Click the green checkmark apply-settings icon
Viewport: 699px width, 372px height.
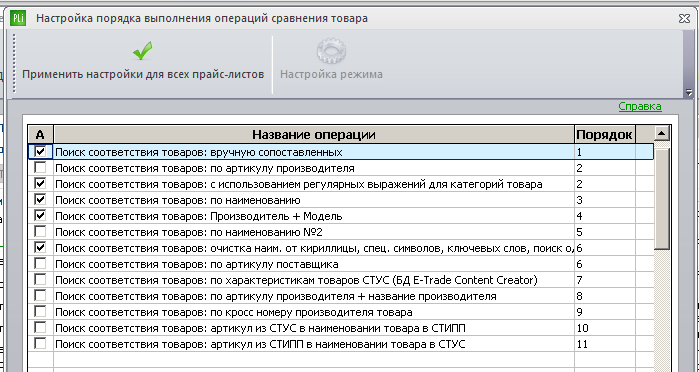(x=143, y=51)
